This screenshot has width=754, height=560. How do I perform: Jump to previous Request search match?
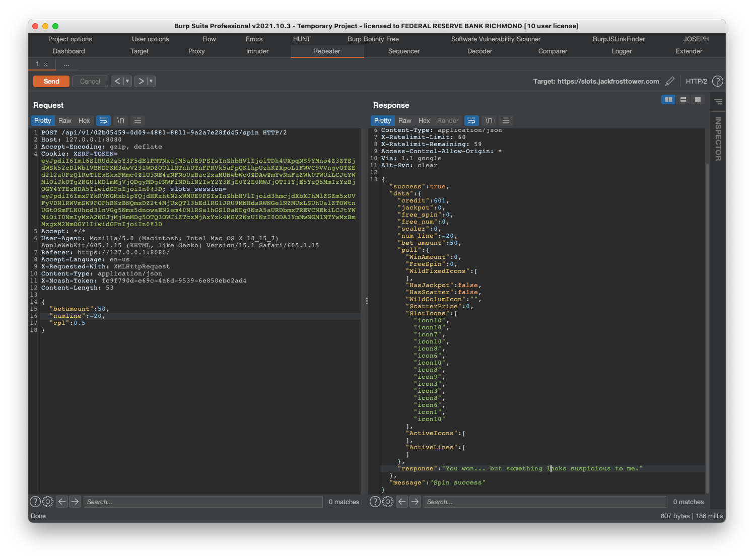pyautogui.click(x=62, y=502)
